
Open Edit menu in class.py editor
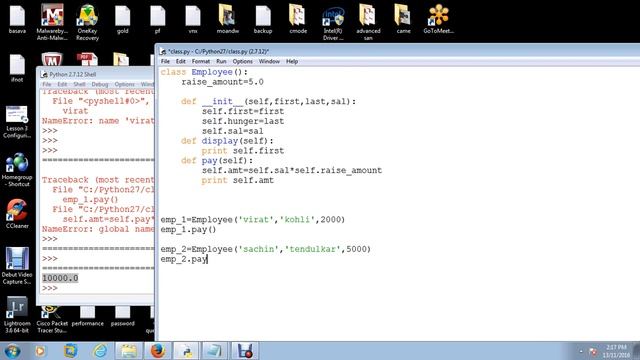pos(180,61)
